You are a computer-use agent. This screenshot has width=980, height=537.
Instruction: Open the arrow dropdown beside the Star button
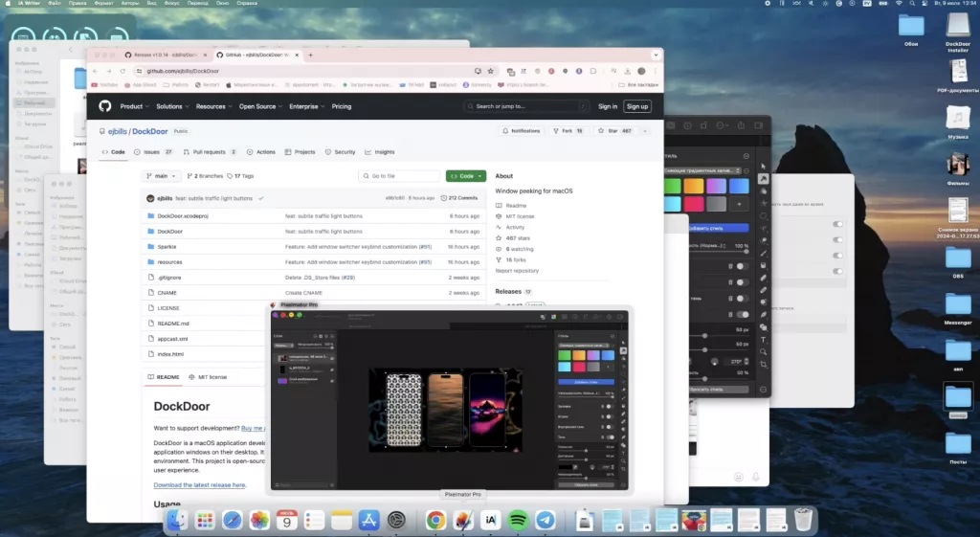pos(644,131)
